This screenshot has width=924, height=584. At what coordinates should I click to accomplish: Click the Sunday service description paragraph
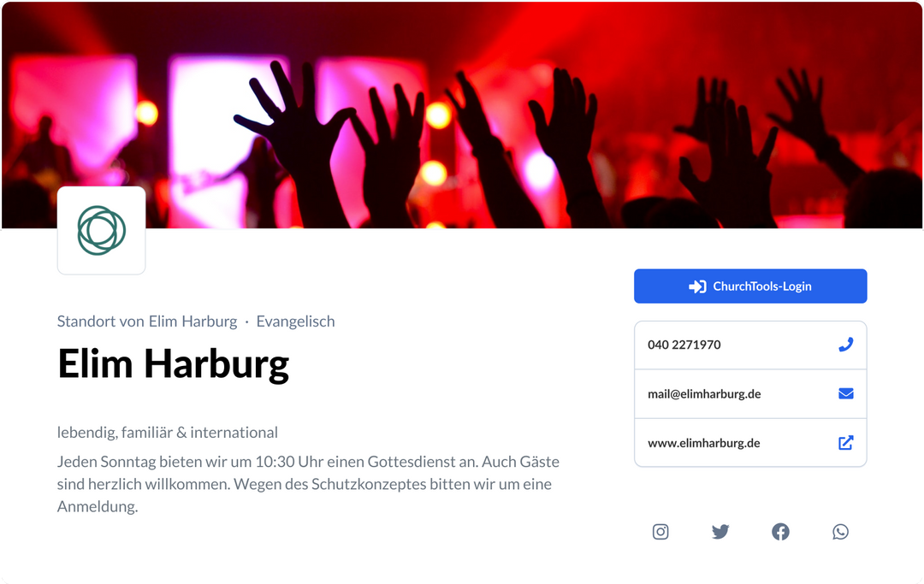(308, 484)
